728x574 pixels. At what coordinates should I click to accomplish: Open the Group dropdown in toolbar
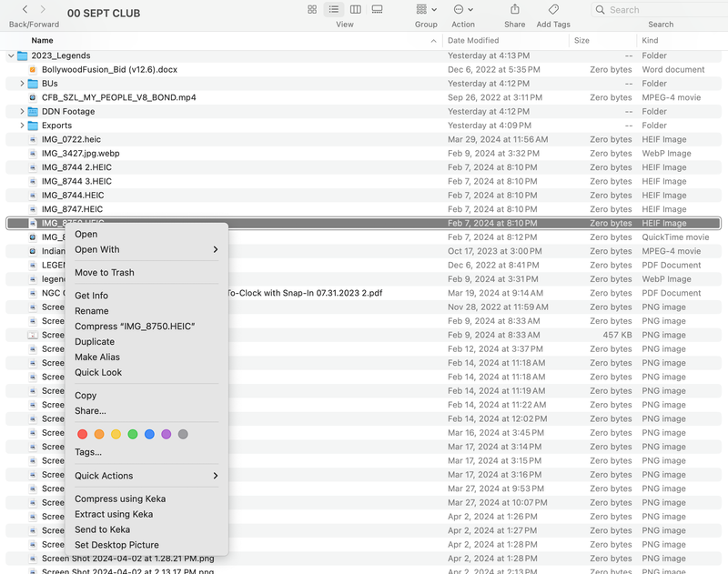coord(425,9)
